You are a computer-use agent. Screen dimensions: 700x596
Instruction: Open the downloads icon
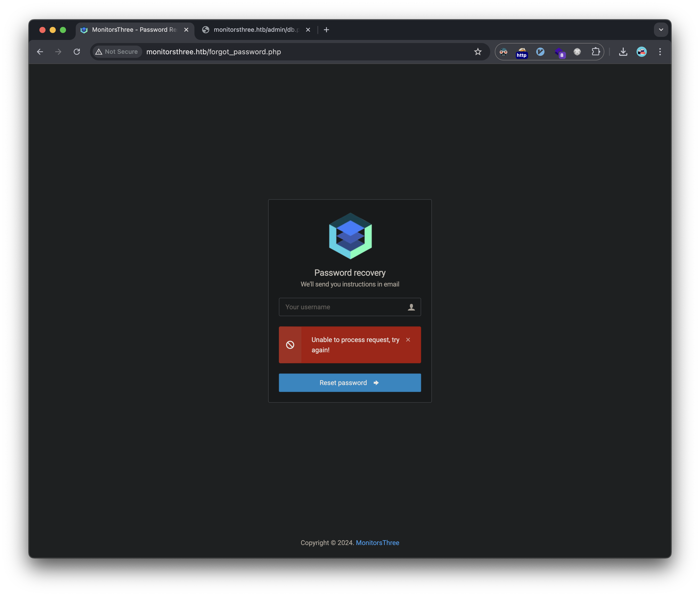tap(623, 52)
